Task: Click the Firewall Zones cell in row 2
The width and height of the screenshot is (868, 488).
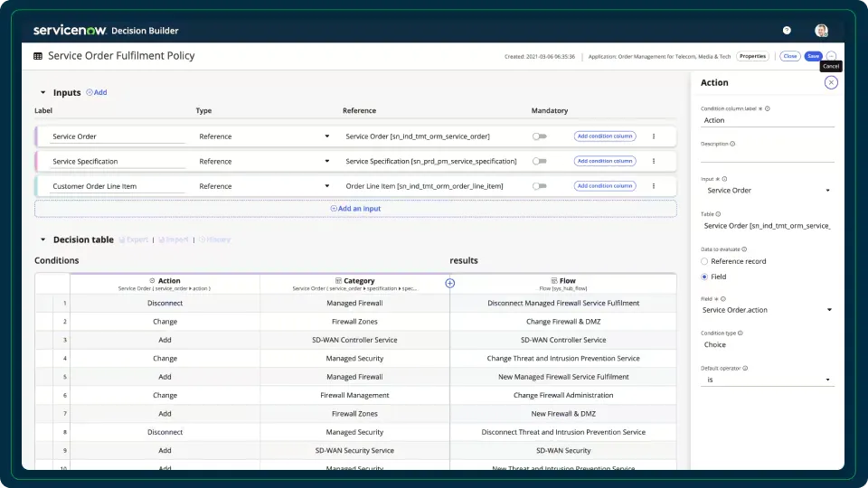Action: coord(354,322)
